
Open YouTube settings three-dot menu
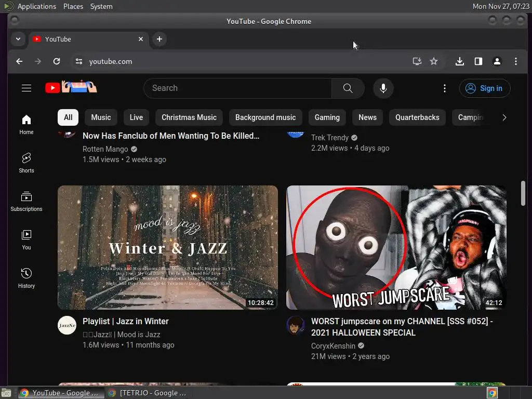pos(445,88)
